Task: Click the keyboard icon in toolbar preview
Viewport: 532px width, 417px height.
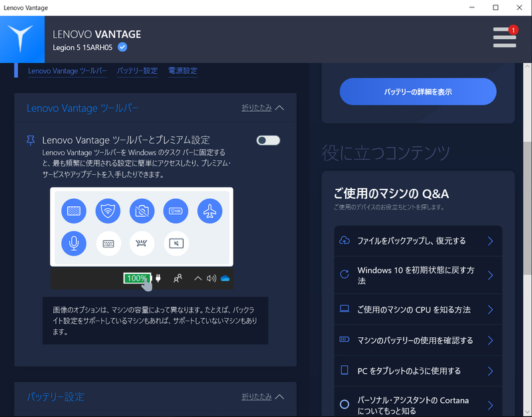Action: (x=108, y=243)
